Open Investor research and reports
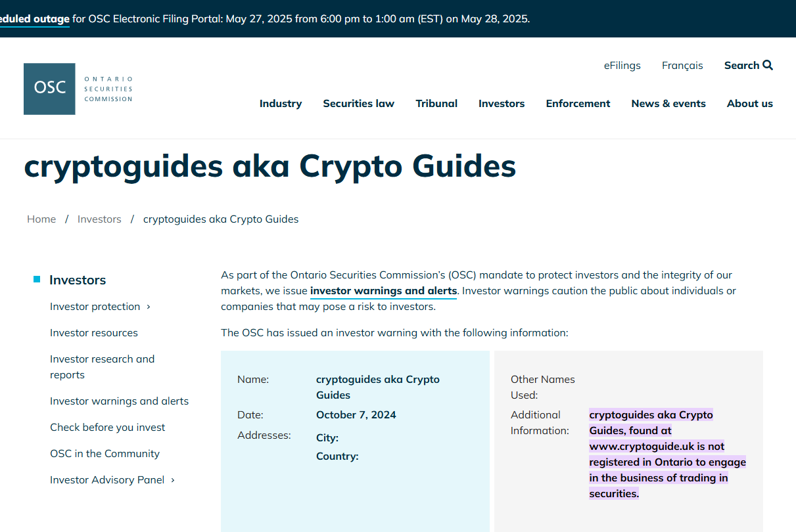This screenshot has width=796, height=532. point(103,366)
